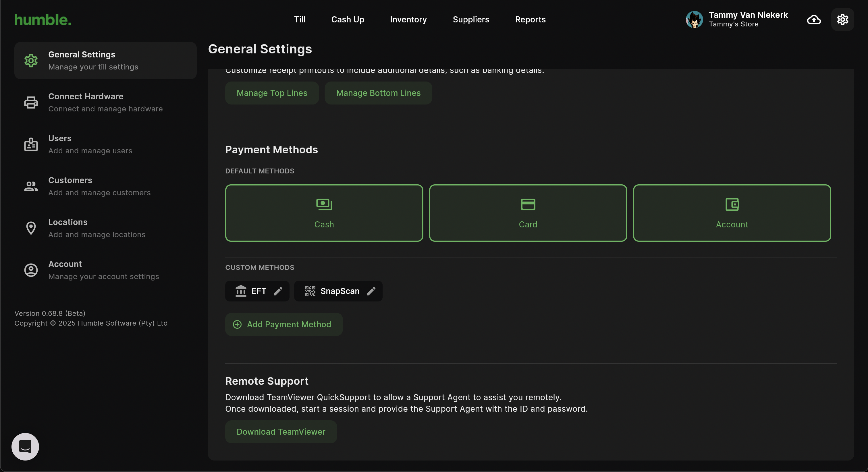This screenshot has width=868, height=472.
Task: Click the Users badge icon
Action: (31, 144)
